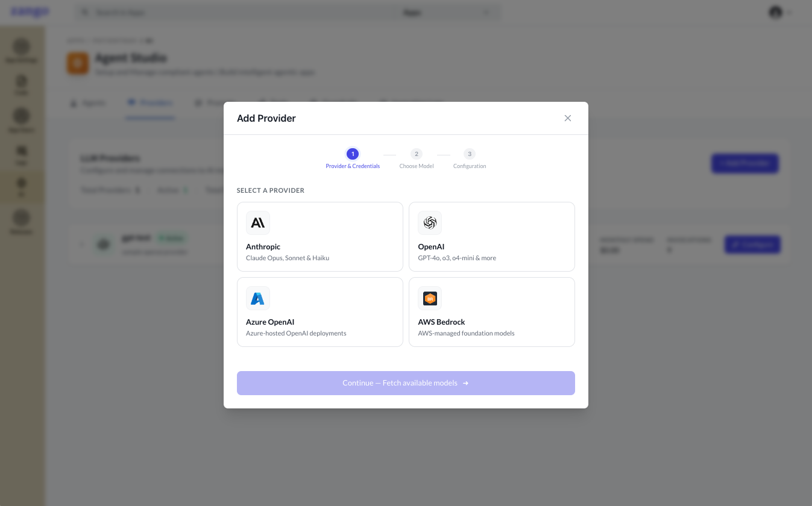Screen dimensions: 812x506
Task: Select the Anthropic provider logo
Action: coord(257,223)
